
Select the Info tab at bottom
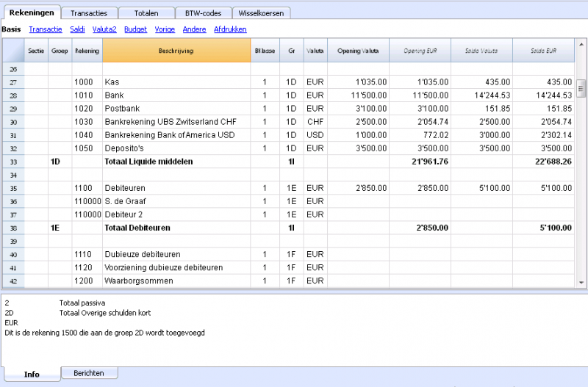click(x=32, y=374)
